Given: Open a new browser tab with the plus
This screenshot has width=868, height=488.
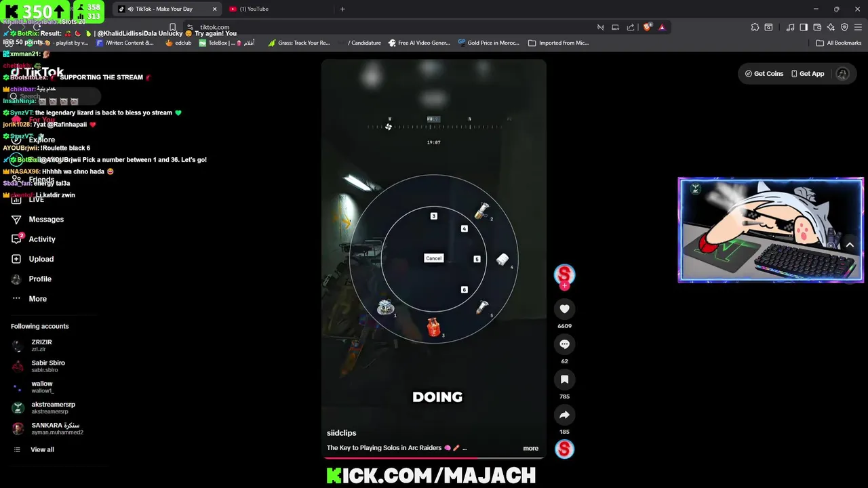Looking at the screenshot, I should [x=342, y=9].
